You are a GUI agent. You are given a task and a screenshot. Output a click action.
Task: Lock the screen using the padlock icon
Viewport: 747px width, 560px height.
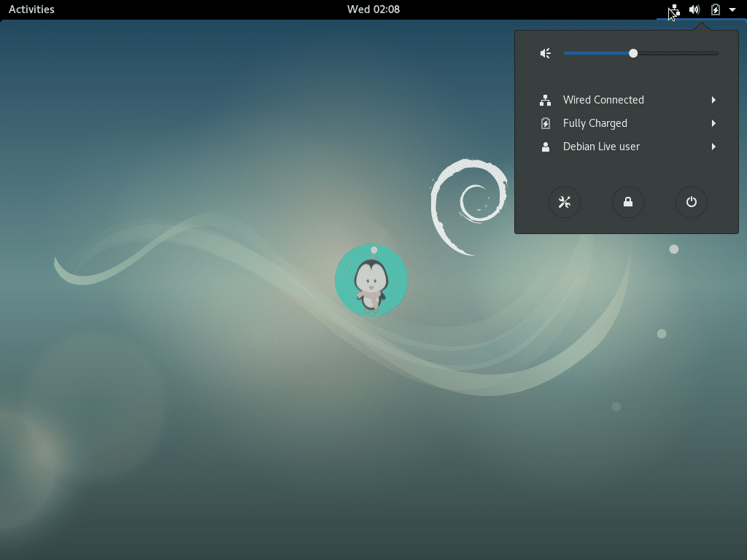(627, 202)
